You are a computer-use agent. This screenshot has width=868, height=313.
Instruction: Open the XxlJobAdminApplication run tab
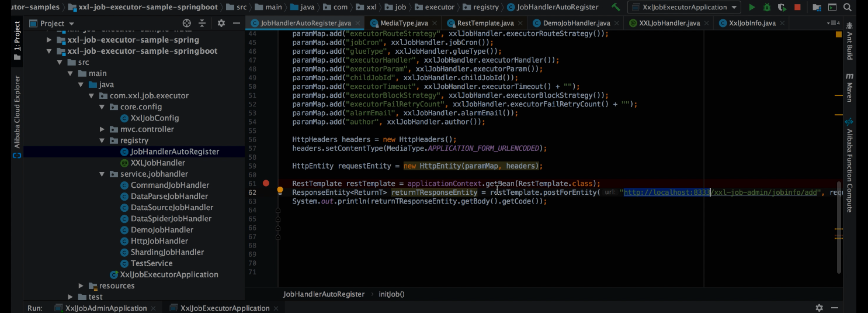click(106, 308)
